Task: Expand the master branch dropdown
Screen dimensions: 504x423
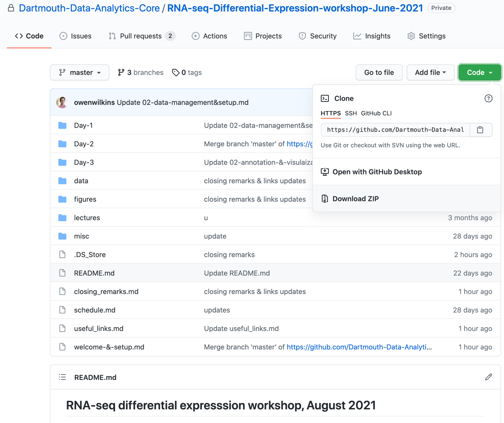Action: click(79, 73)
